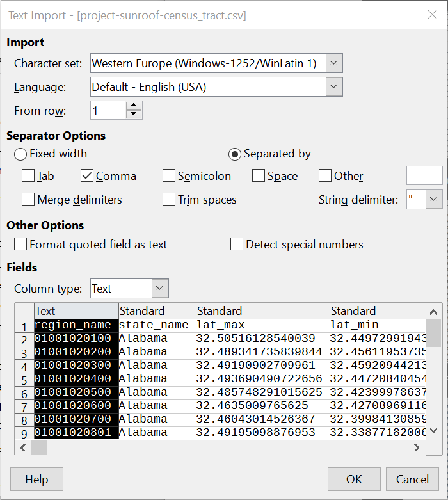Select the Fixed width radio button
Viewport: 448px width, 500px height.
click(20, 154)
